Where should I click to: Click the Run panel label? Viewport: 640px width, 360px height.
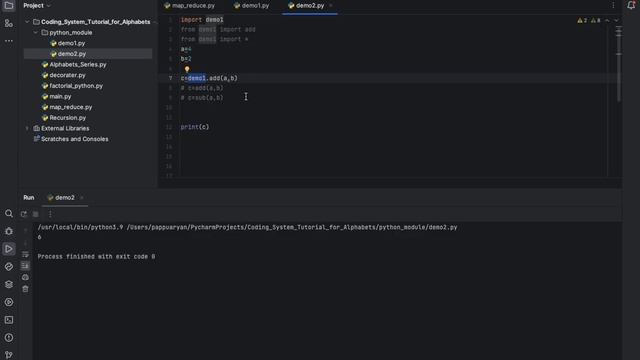[x=29, y=198]
